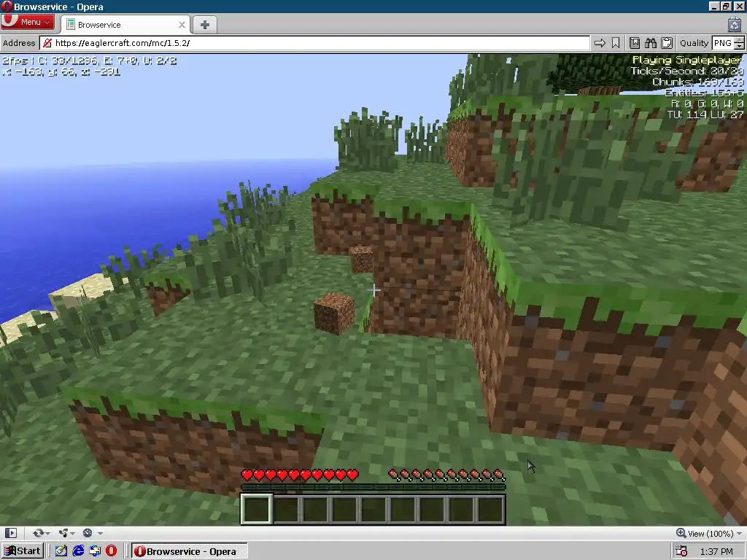The image size is (747, 560).
Task: Expand the Unite icon dropdown arrow
Action: coord(72,533)
